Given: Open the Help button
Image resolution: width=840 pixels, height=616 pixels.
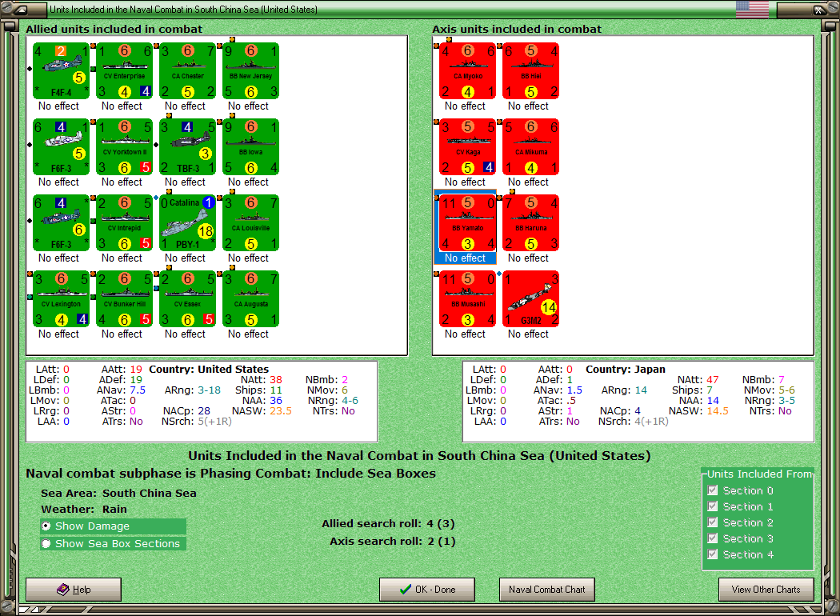Looking at the screenshot, I should tap(74, 590).
